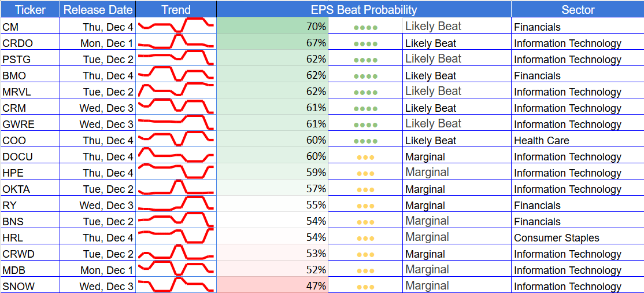Click the Release Date column header
The image size is (644, 293).
(98, 9)
